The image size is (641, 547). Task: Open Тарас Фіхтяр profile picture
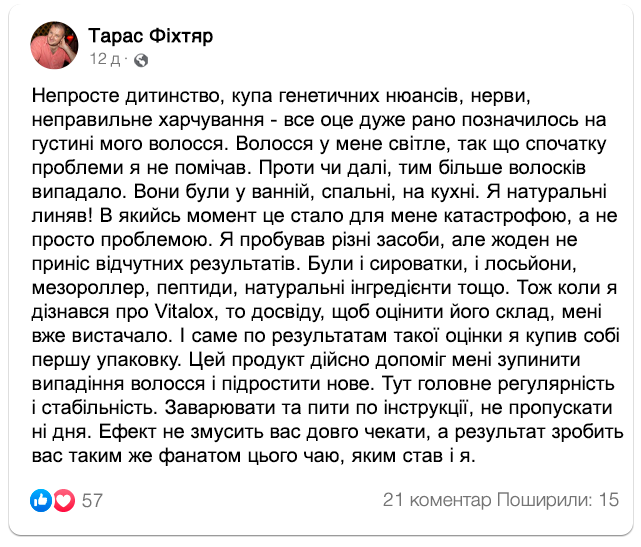point(56,45)
